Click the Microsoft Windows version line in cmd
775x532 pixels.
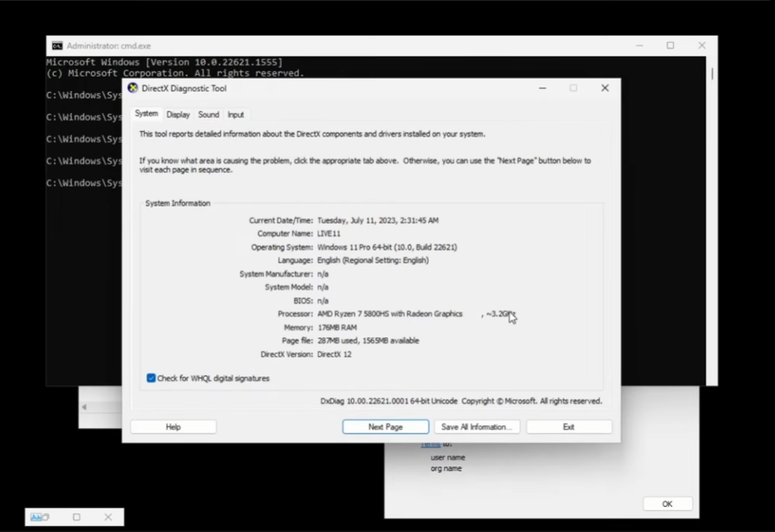tap(165, 63)
